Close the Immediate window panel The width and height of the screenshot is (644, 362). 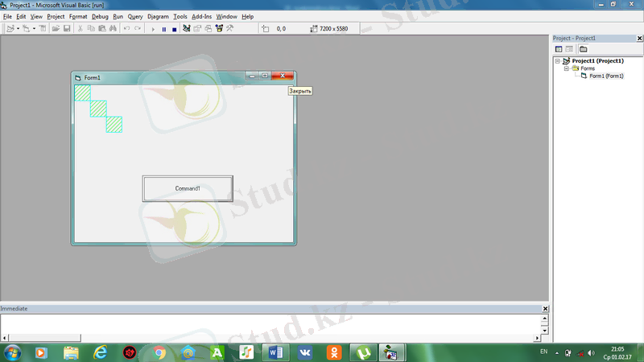pyautogui.click(x=545, y=309)
